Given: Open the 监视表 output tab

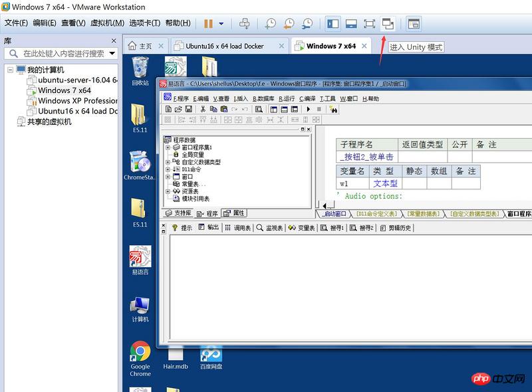Looking at the screenshot, I should [270, 227].
